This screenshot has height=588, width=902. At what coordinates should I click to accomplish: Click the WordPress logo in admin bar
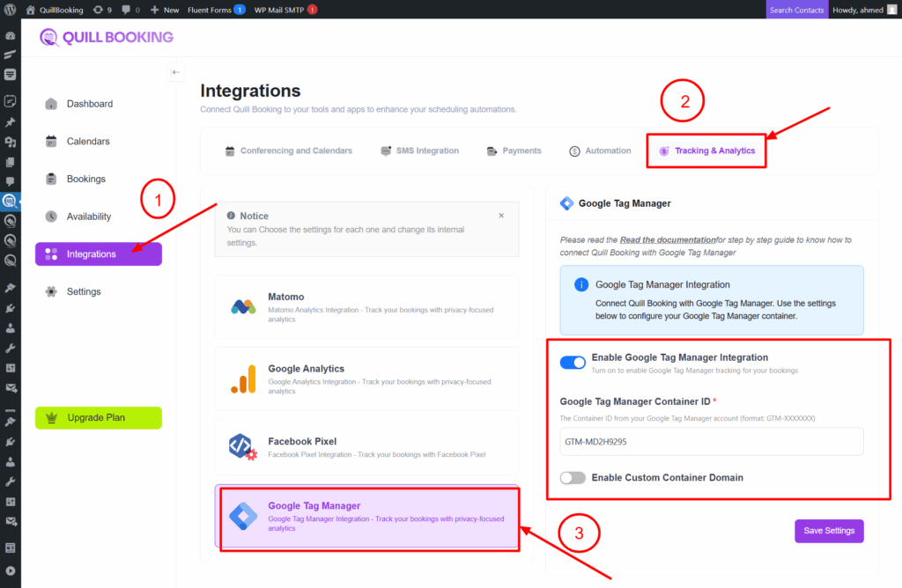(11, 10)
